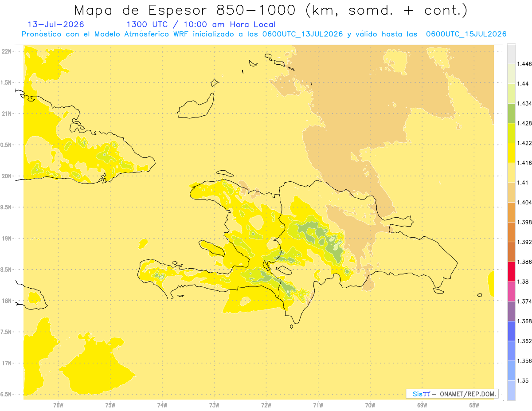Click the 20N latitude label
The image size is (532, 411).
click(x=7, y=176)
